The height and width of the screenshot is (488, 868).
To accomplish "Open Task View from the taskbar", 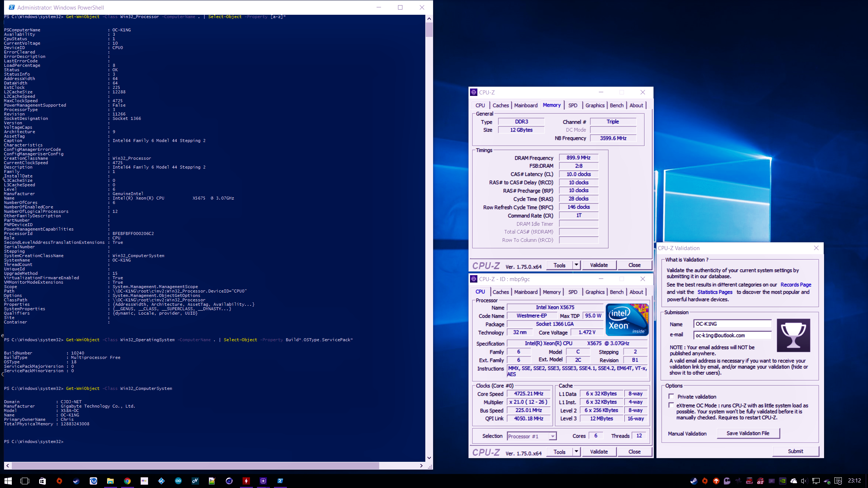I will tap(25, 481).
